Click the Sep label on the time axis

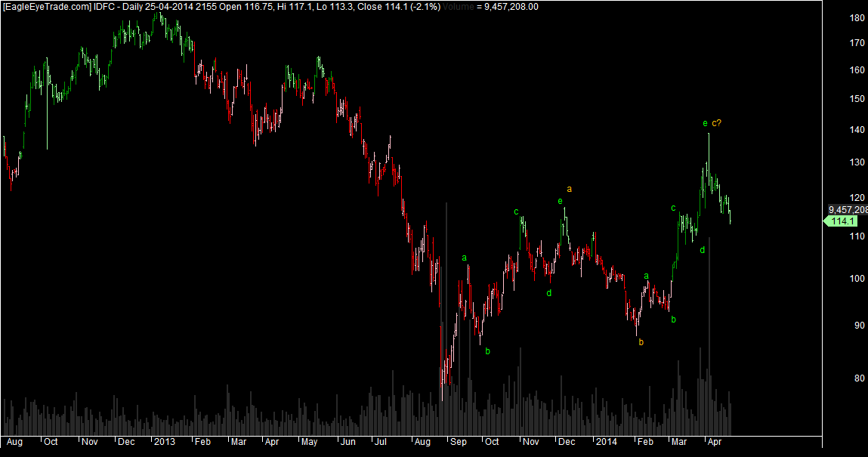coord(459,441)
